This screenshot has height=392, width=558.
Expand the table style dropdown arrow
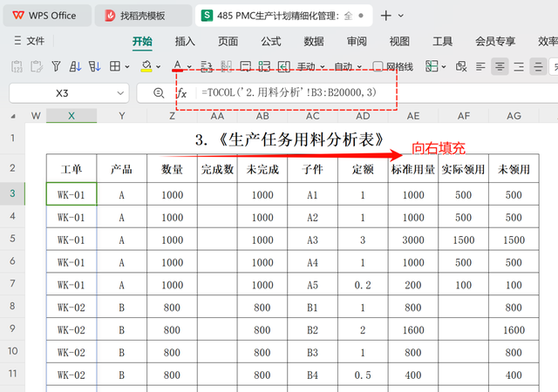[x=444, y=67]
